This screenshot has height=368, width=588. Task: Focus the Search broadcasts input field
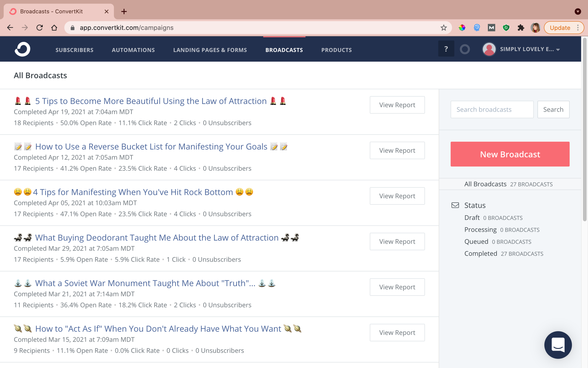click(x=492, y=109)
